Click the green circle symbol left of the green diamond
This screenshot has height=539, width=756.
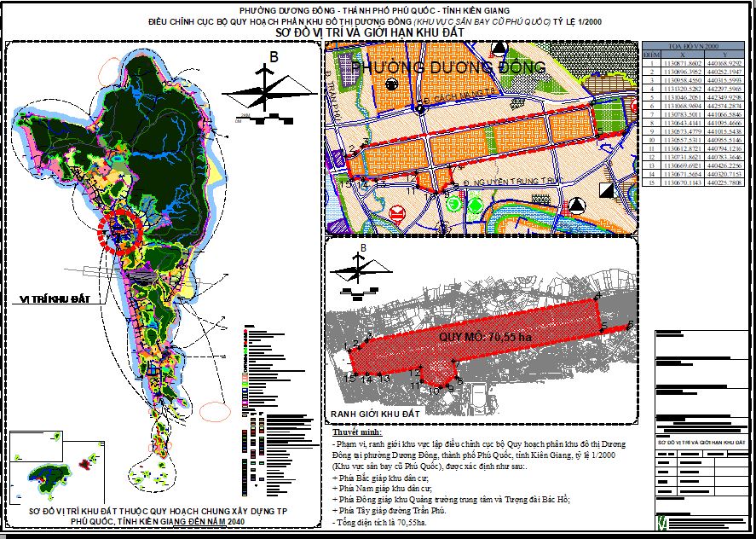point(453,204)
